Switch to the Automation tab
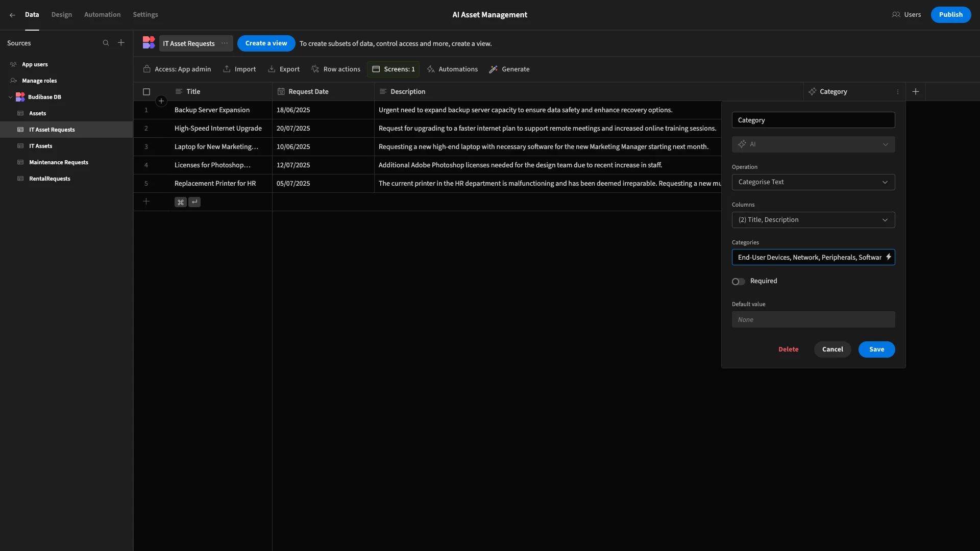 [x=102, y=15]
